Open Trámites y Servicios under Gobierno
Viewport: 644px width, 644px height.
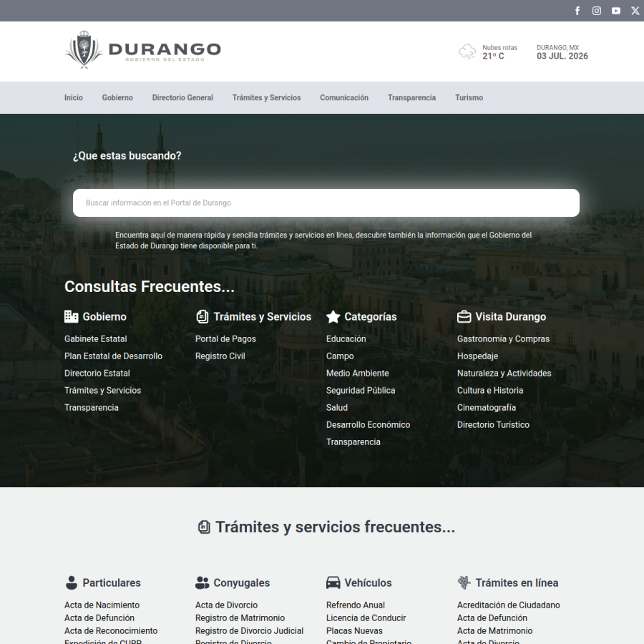tap(102, 391)
